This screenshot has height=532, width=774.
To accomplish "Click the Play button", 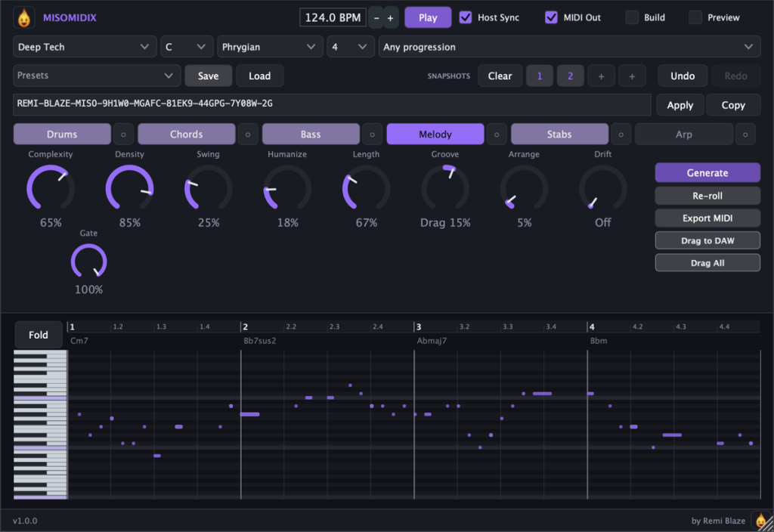I will click(428, 18).
